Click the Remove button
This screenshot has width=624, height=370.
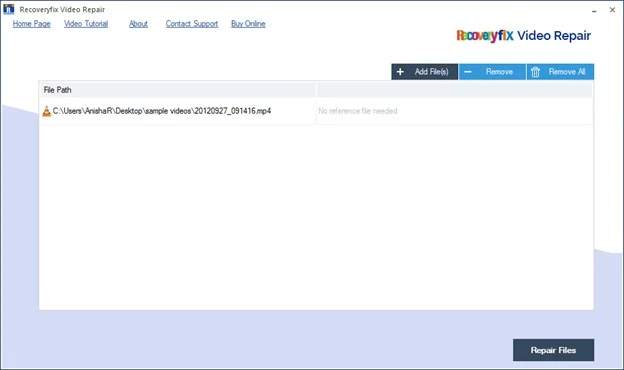492,72
